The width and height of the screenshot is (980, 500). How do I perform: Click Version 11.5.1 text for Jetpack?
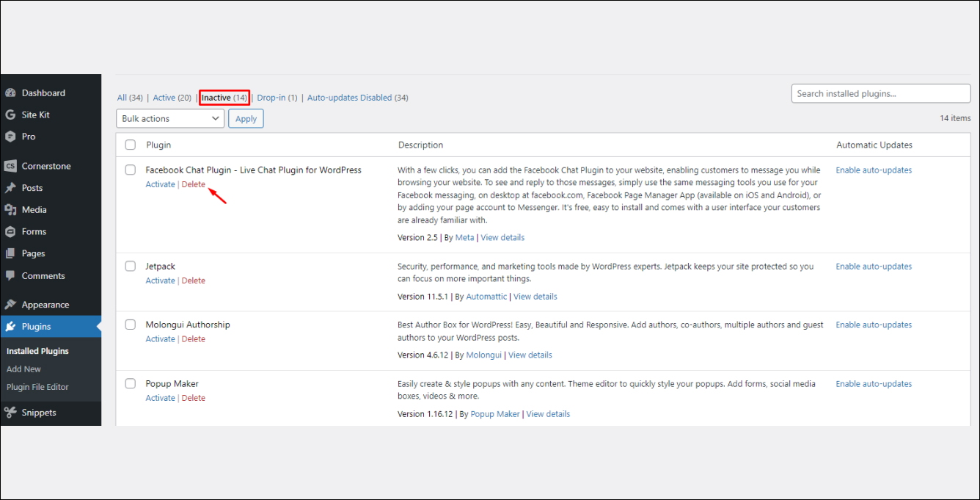click(423, 297)
